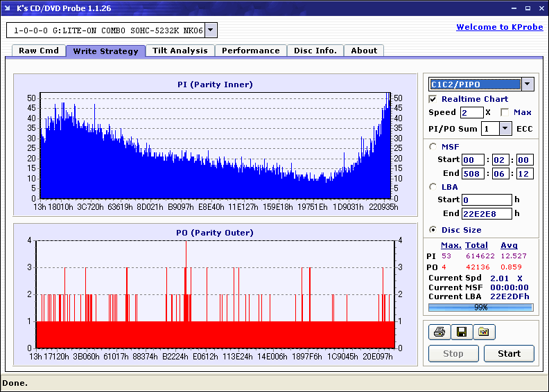
Task: Open the PI/PO Sum dropdown
Action: [505, 128]
